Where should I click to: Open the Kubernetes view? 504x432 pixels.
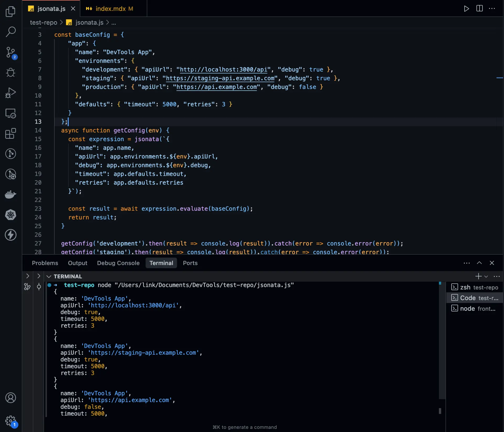pyautogui.click(x=10, y=215)
